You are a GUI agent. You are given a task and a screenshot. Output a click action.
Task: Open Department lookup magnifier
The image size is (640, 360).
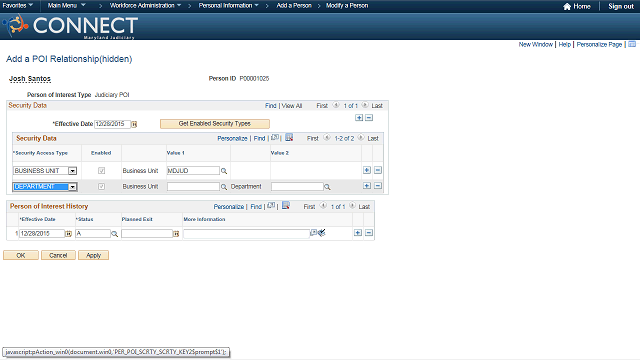(327, 187)
